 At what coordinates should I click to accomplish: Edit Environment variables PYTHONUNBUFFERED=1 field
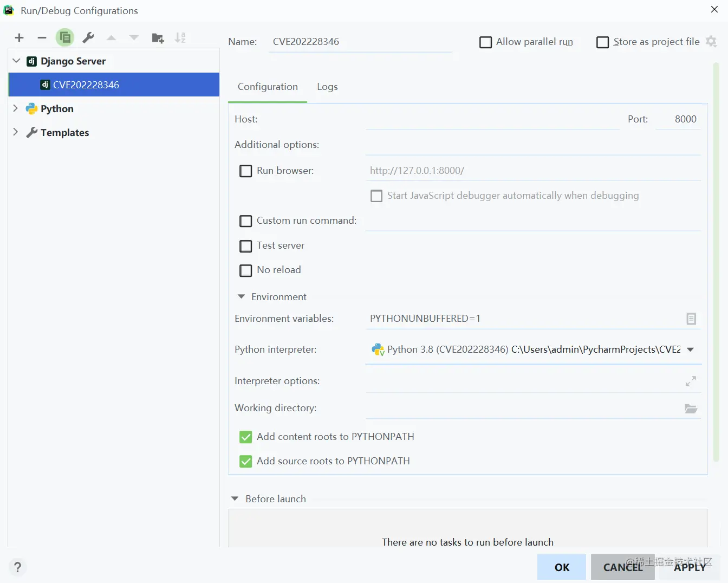pyautogui.click(x=524, y=319)
